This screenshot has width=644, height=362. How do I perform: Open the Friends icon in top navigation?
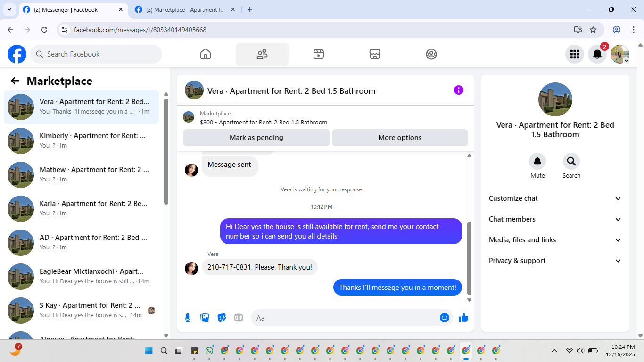pos(262,54)
